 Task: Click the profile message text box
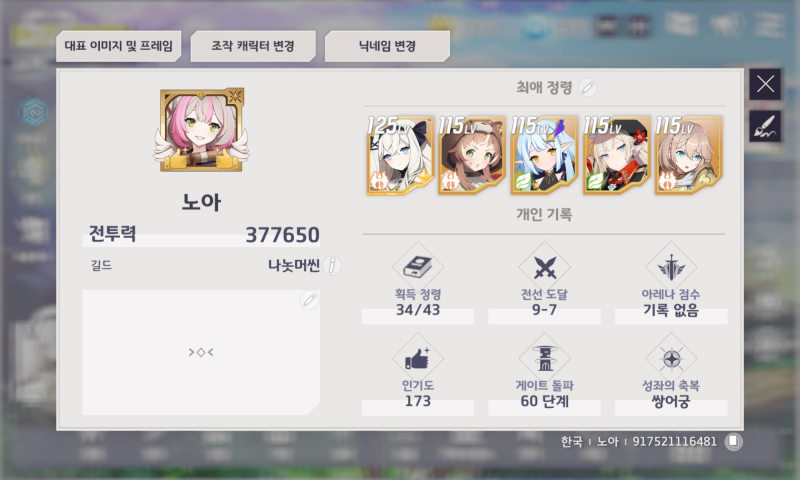(201, 352)
